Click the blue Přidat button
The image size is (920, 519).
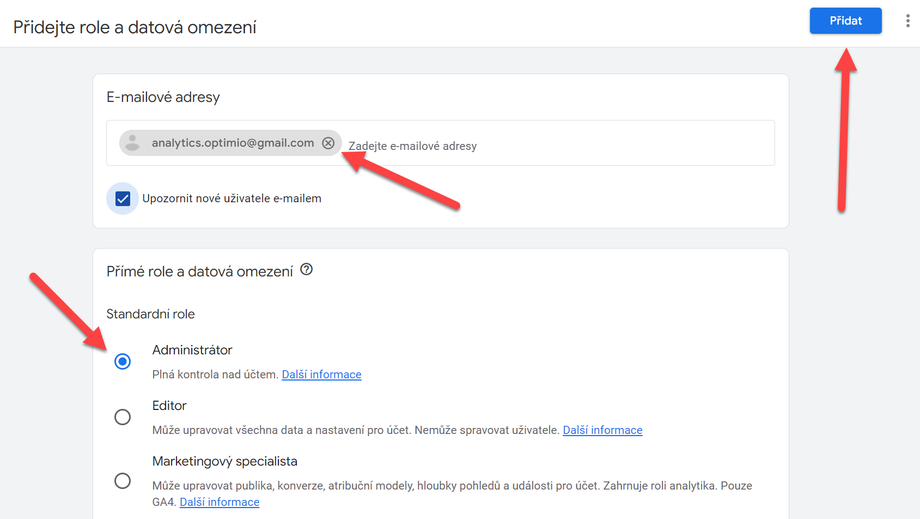[845, 21]
